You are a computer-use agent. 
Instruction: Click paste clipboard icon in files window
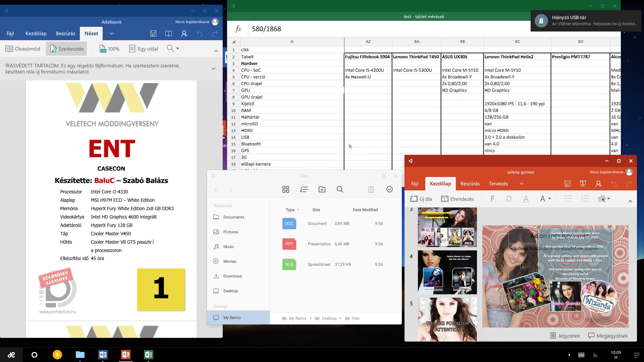click(x=371, y=189)
